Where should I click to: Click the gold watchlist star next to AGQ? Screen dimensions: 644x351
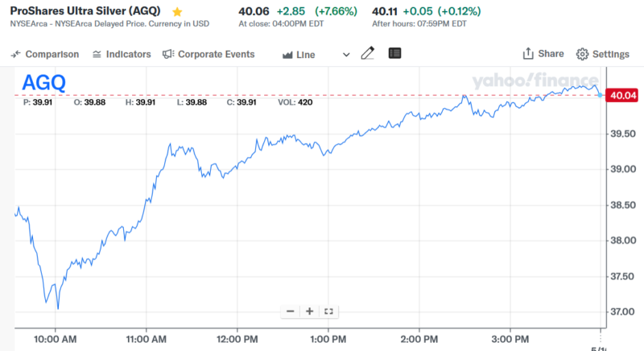[177, 13]
